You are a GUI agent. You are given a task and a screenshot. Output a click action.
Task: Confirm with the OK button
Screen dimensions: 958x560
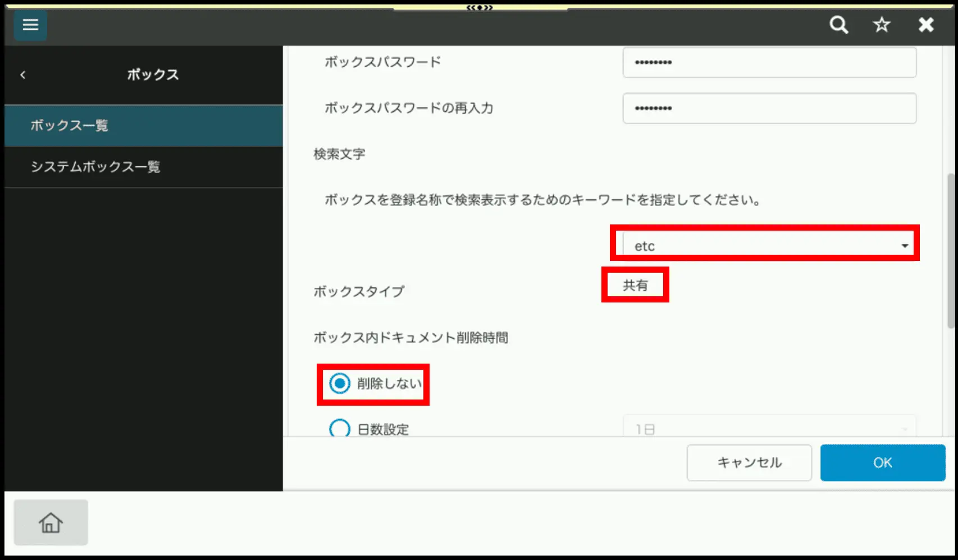point(882,462)
